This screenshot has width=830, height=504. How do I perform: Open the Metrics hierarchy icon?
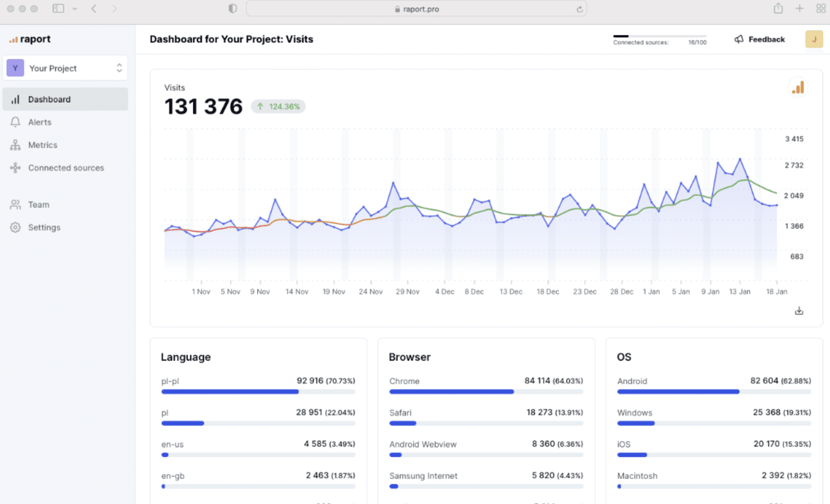click(x=16, y=145)
